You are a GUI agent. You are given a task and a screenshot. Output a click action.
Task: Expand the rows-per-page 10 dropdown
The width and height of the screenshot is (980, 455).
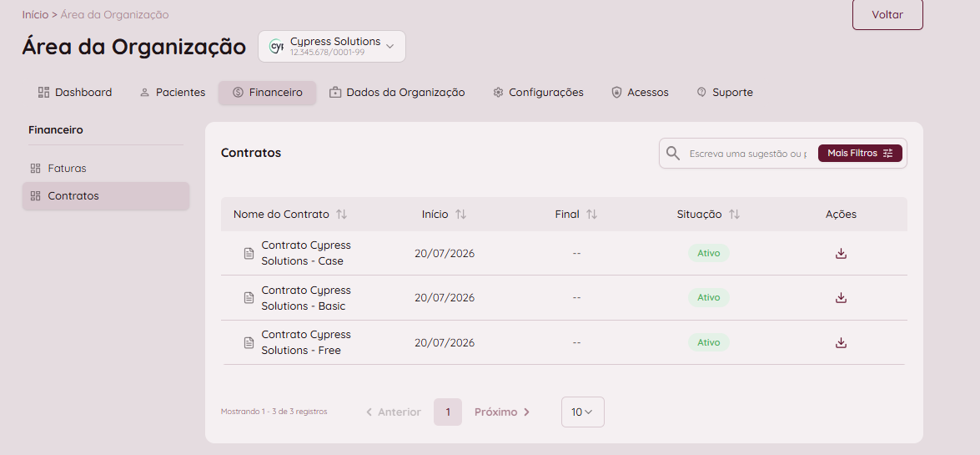582,412
